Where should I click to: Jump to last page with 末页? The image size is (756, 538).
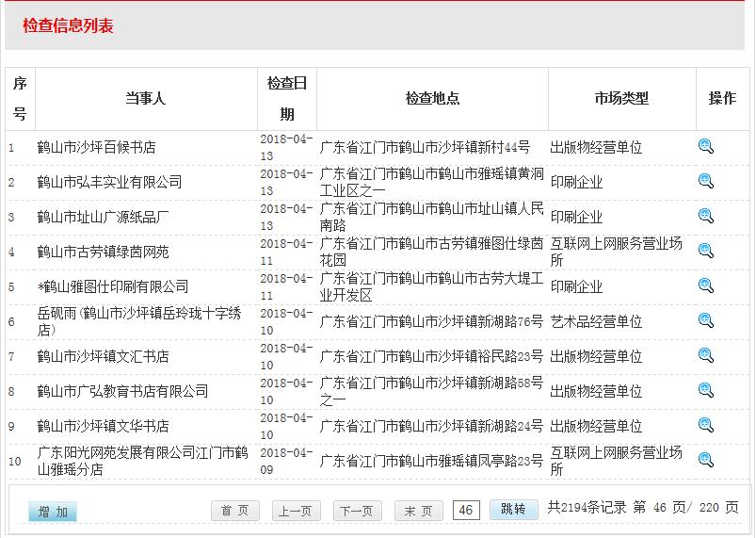418,511
